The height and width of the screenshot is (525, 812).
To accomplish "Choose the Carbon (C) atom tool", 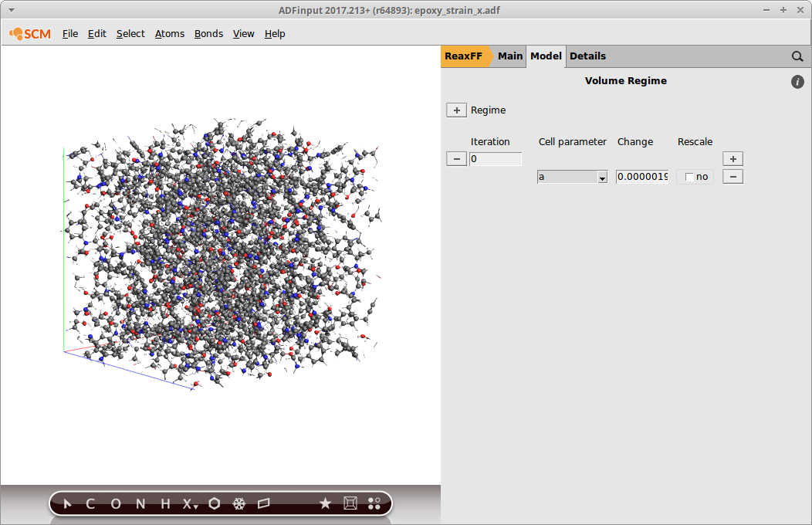I will [x=90, y=504].
